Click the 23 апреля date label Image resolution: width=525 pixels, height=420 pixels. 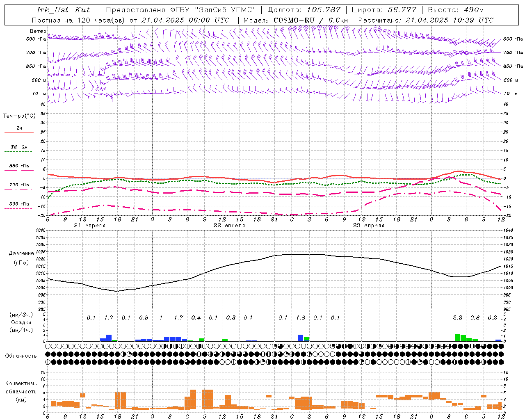point(369,226)
